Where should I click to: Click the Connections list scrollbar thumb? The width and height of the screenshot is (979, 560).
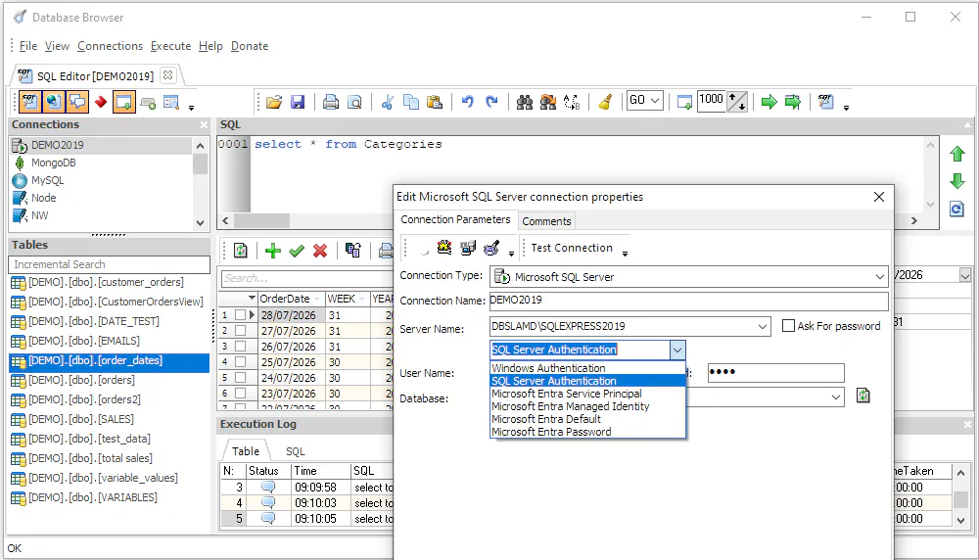tap(200, 164)
